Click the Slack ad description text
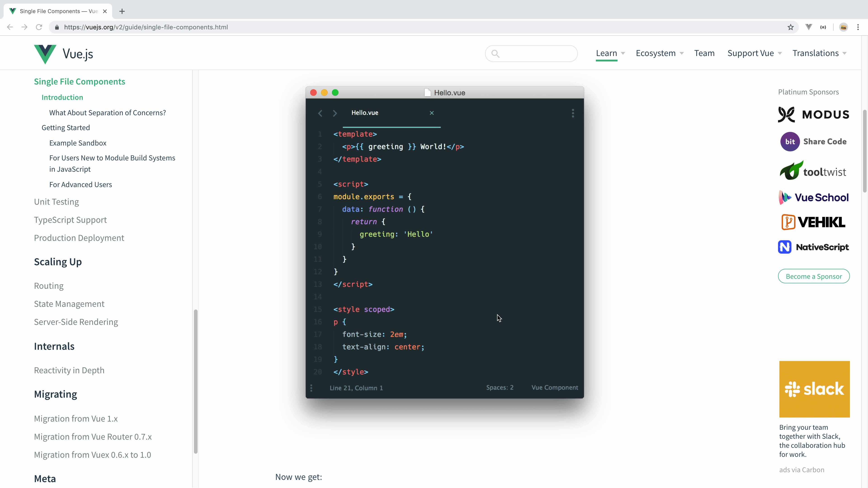This screenshot has width=868, height=488. pyautogui.click(x=812, y=441)
